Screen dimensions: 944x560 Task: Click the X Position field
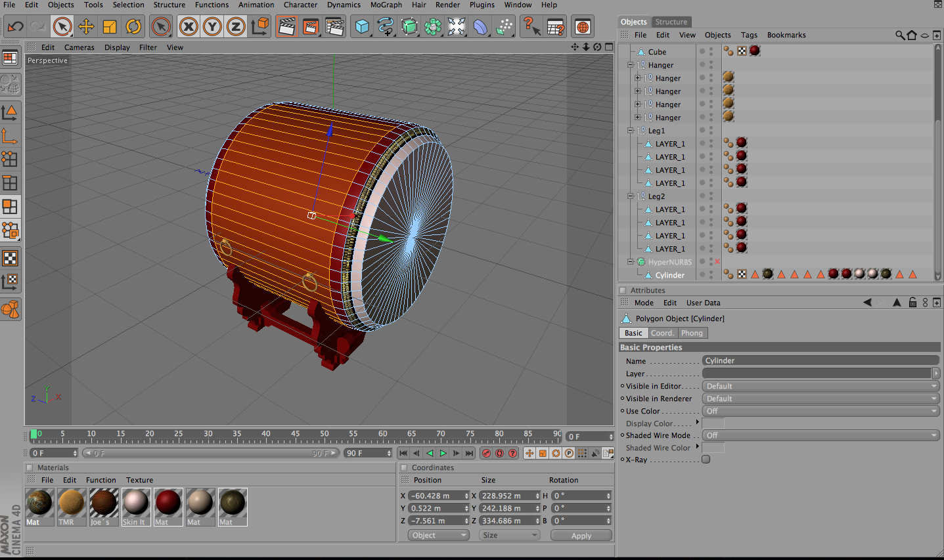tap(438, 496)
